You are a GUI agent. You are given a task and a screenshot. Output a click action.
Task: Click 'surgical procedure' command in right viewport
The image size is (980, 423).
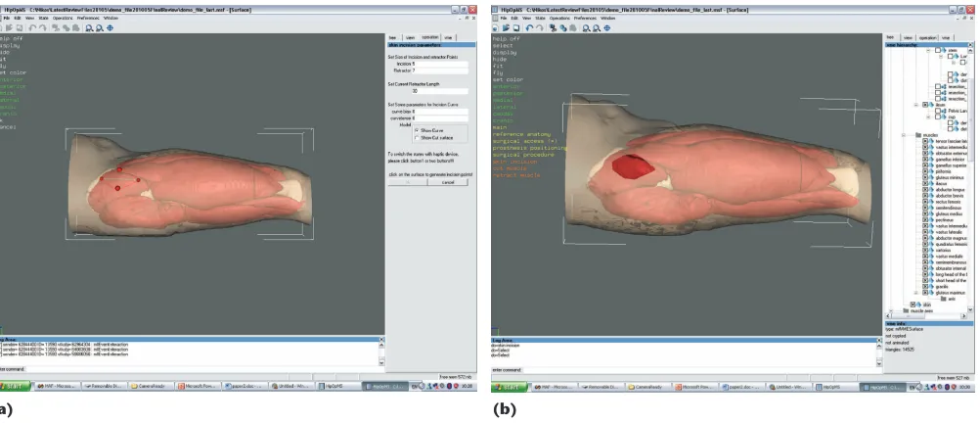pos(524,155)
